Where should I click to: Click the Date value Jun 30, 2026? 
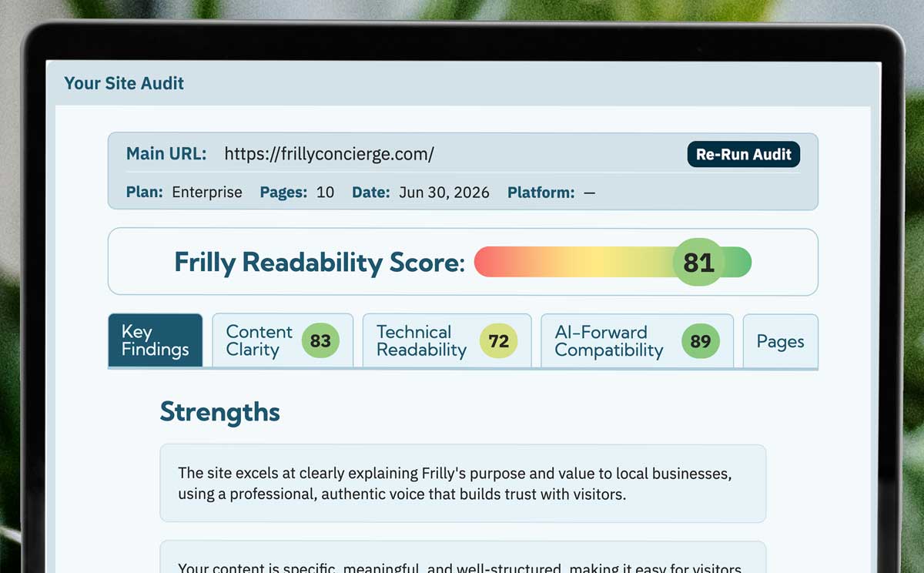(x=444, y=193)
